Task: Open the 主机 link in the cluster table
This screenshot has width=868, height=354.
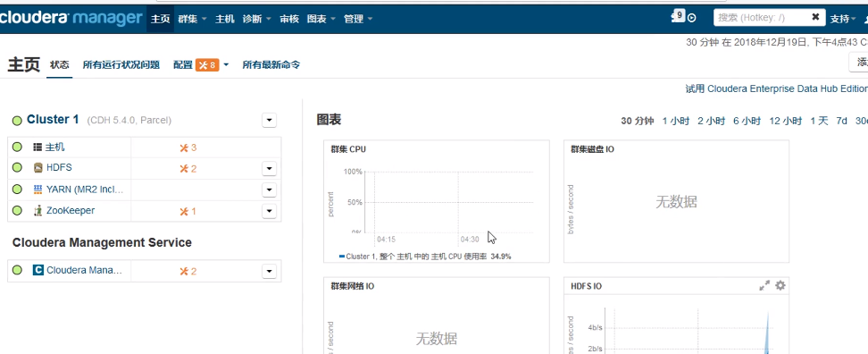Action: pyautogui.click(x=54, y=147)
